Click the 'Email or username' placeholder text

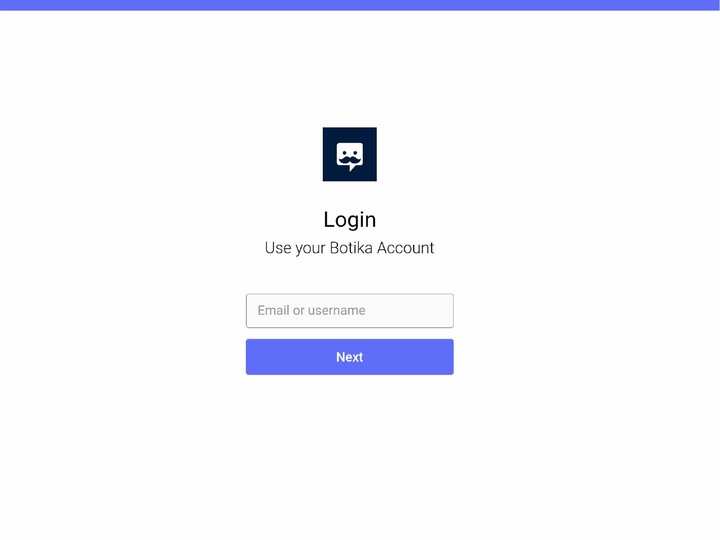click(x=311, y=310)
